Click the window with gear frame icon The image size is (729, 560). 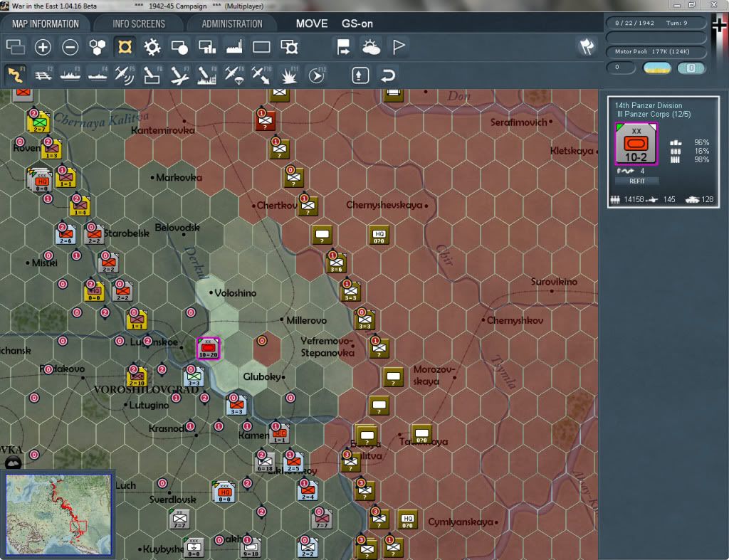click(x=289, y=47)
